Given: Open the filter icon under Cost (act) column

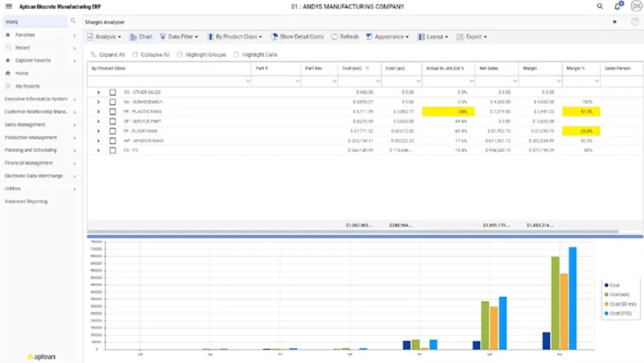Looking at the screenshot, I should (418, 81).
